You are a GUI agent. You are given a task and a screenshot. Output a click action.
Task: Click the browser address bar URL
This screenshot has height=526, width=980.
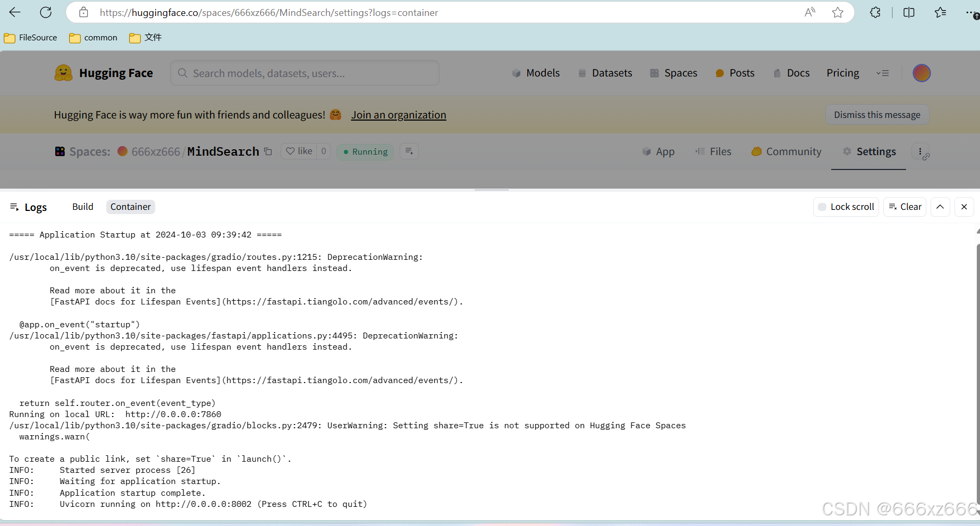pyautogui.click(x=269, y=12)
